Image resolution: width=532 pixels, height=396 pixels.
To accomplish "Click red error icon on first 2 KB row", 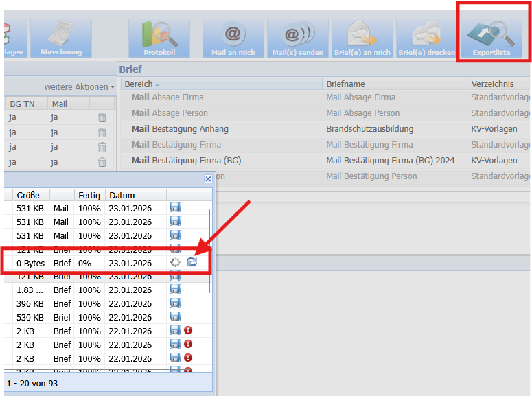I will 188,330.
